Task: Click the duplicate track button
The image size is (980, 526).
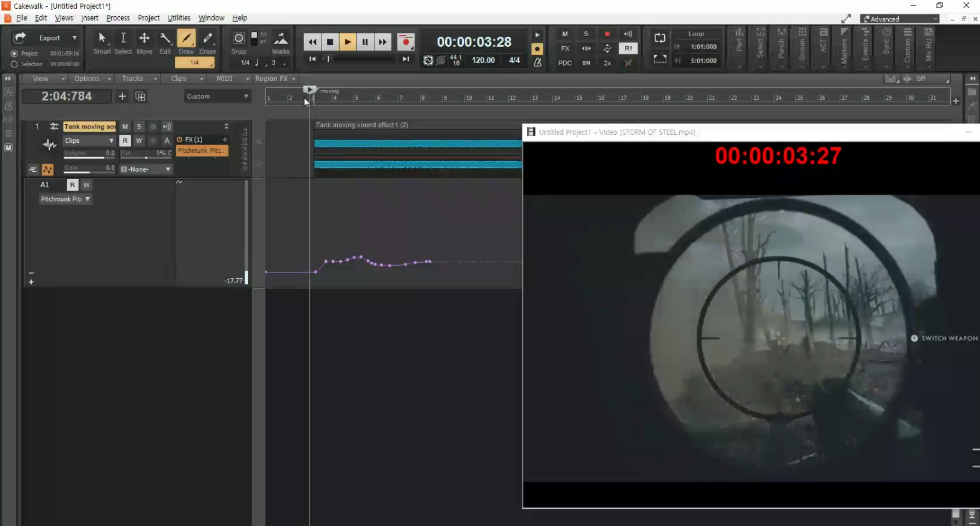Action: [140, 96]
